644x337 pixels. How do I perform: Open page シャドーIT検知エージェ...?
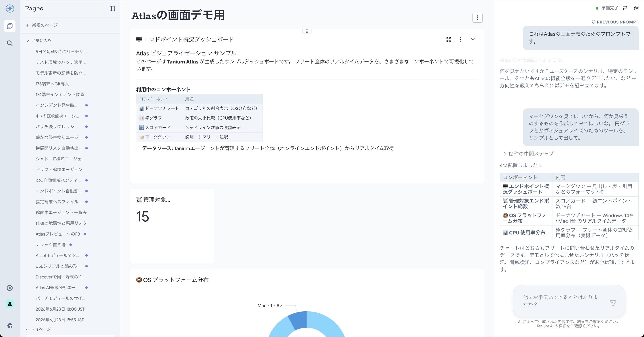[60, 159]
